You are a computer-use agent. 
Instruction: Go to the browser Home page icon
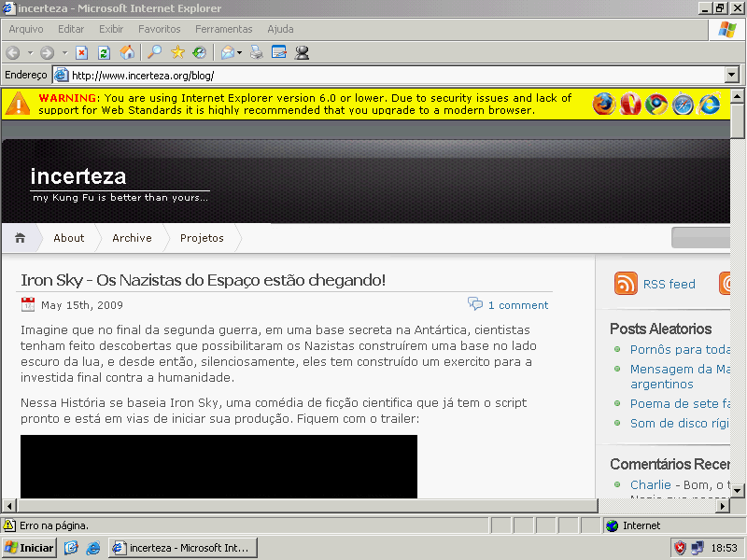click(126, 53)
